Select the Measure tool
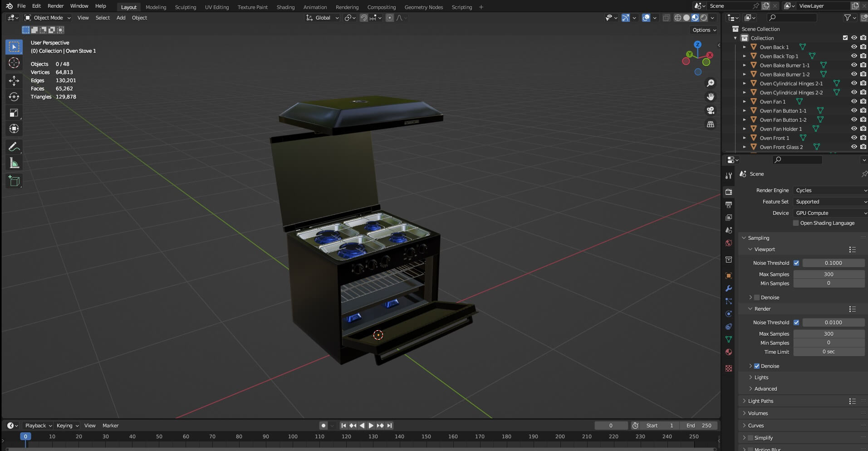The image size is (868, 451). pos(14,163)
